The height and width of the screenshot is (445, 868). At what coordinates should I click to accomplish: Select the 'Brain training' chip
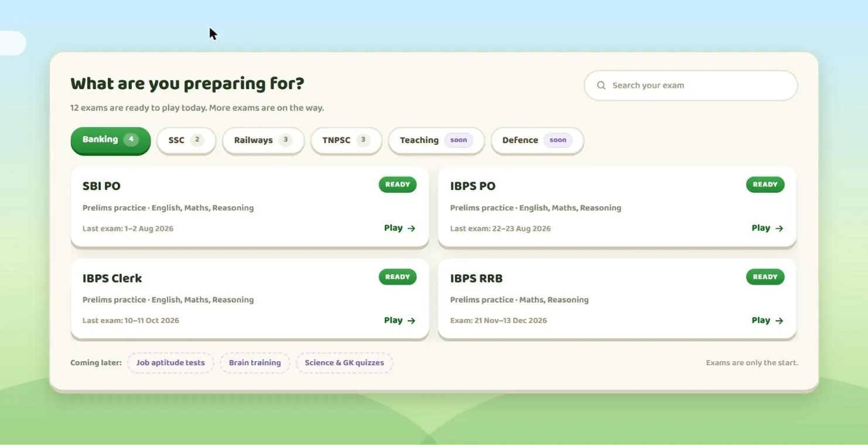(x=255, y=363)
